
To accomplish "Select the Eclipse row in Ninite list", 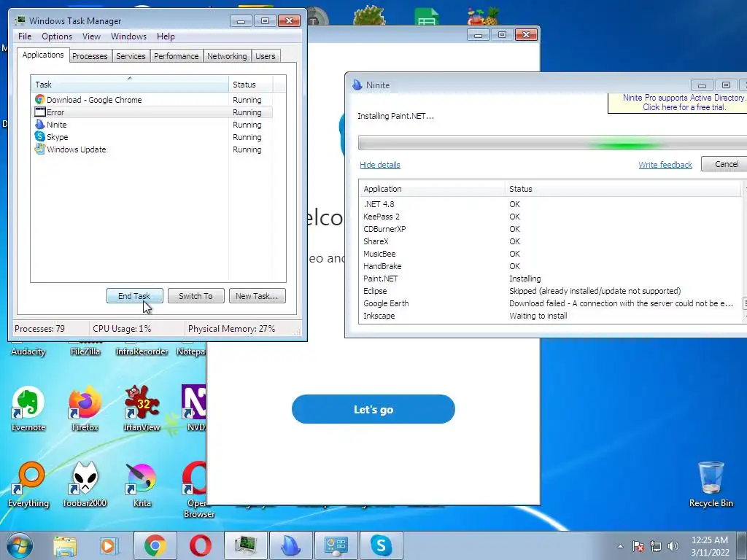I will click(x=550, y=291).
